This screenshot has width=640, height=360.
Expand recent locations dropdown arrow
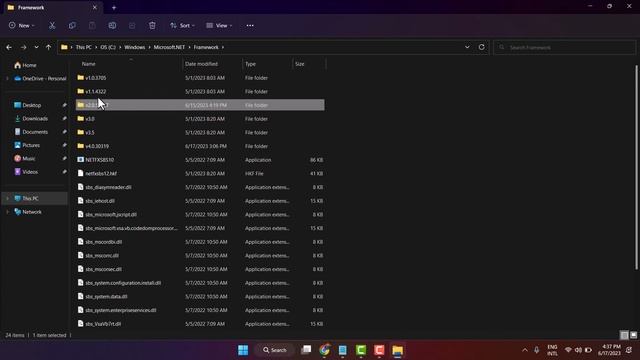coord(36,47)
